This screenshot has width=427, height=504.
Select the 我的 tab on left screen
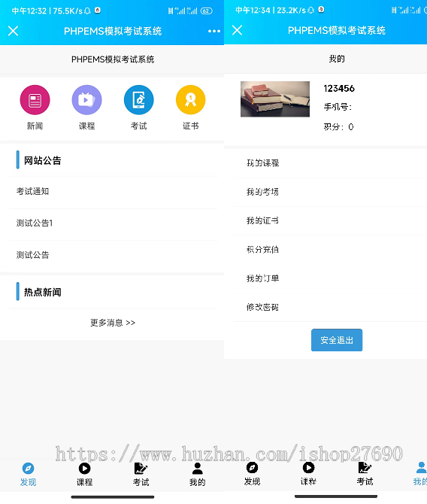click(197, 475)
